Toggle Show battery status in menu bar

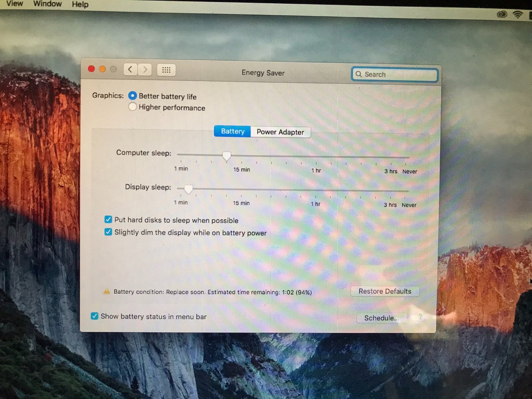click(x=95, y=316)
